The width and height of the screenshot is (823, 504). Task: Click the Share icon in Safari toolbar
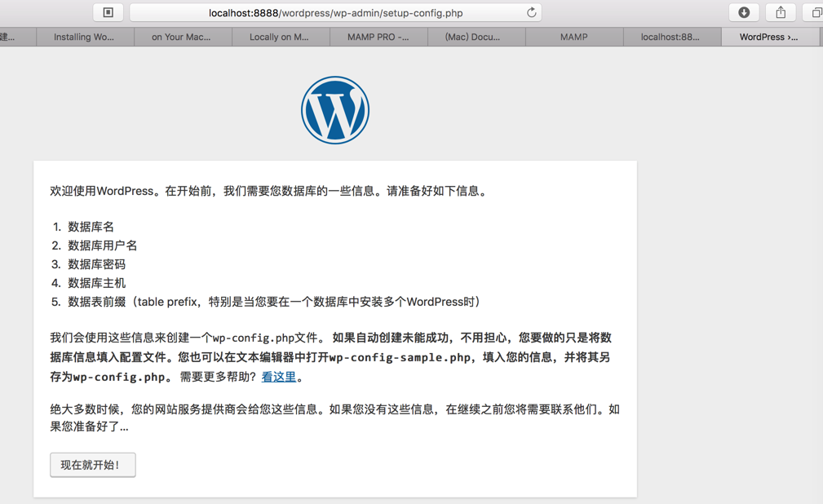tap(781, 12)
